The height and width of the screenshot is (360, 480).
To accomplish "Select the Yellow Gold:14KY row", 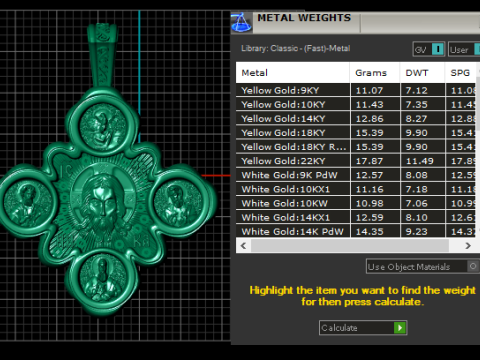I will [356, 119].
